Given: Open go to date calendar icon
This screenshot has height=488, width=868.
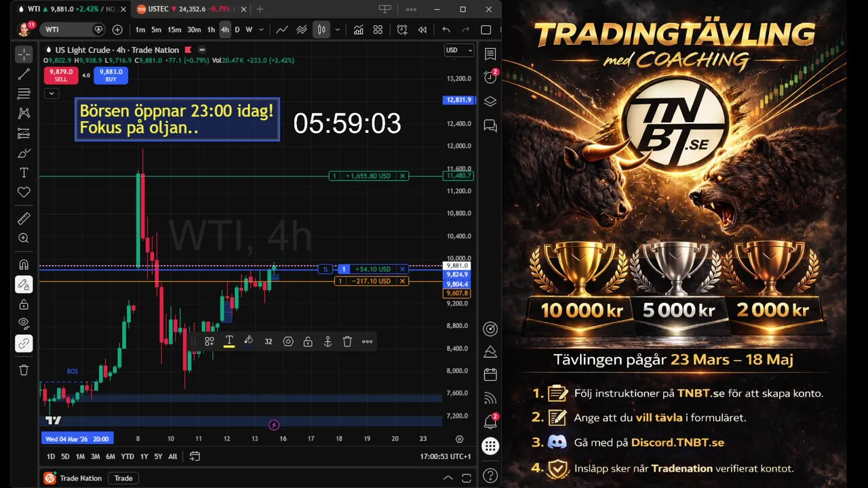Looking at the screenshot, I should (x=195, y=456).
